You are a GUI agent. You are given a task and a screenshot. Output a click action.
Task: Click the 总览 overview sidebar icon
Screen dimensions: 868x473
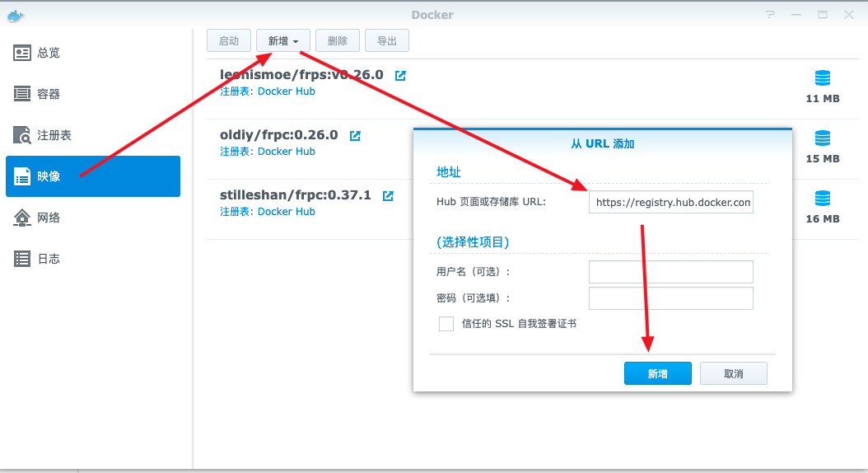pos(22,53)
